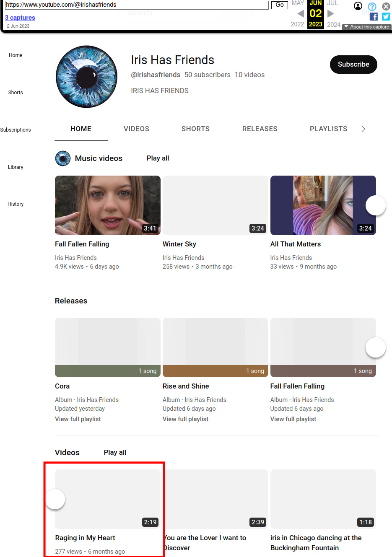Go back in the Videos carousel
The width and height of the screenshot is (392, 557).
click(55, 499)
